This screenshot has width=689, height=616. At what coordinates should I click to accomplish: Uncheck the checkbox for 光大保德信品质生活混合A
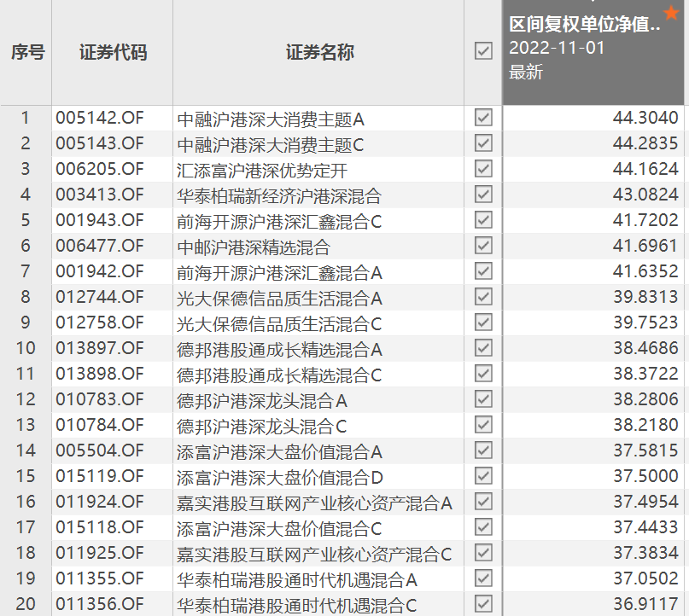click(x=483, y=297)
